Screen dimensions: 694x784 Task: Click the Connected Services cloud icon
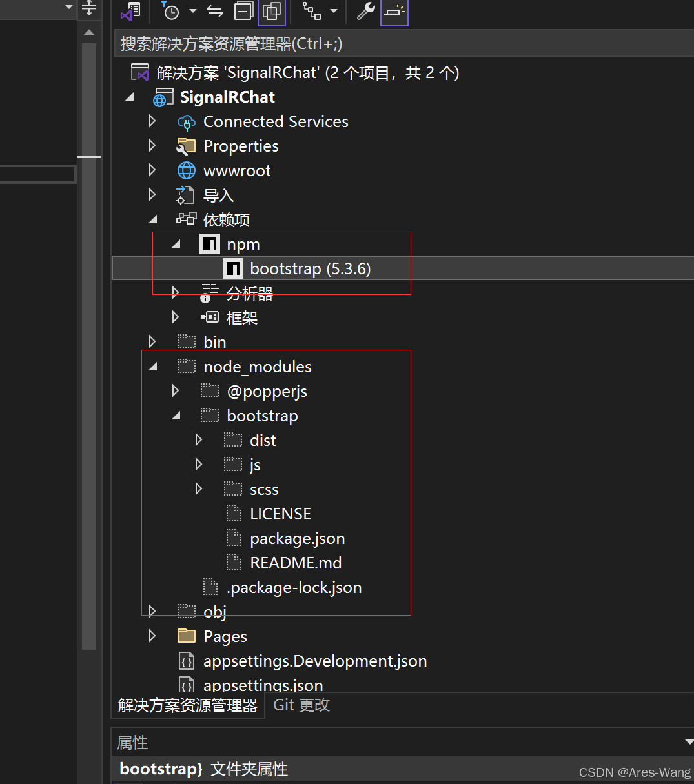[186, 122]
